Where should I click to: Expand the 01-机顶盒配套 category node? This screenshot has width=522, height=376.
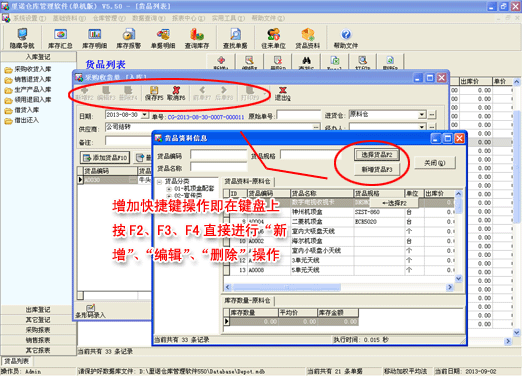169,189
